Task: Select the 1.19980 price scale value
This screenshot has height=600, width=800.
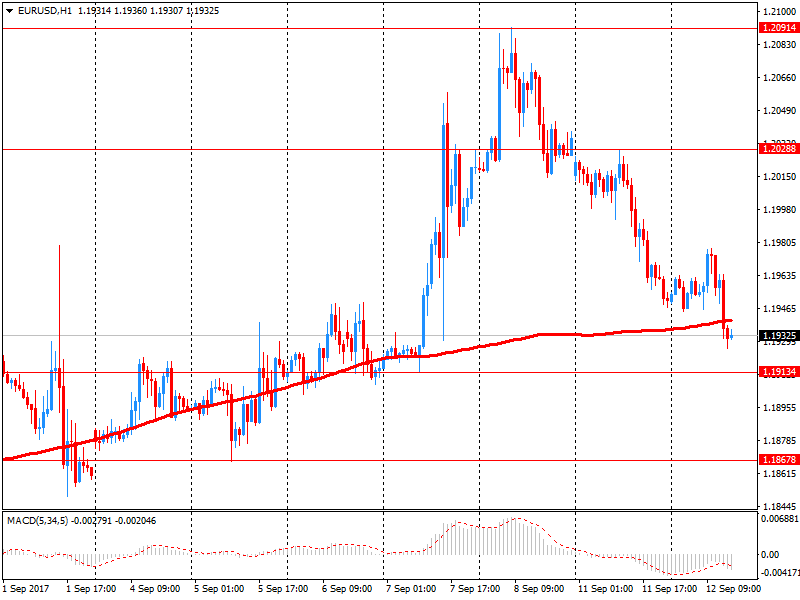Action: pyautogui.click(x=779, y=210)
